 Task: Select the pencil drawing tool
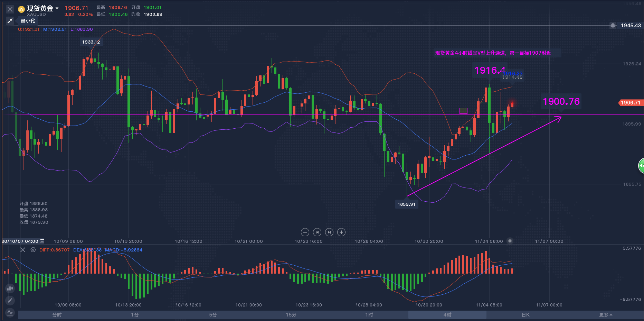click(x=10, y=300)
